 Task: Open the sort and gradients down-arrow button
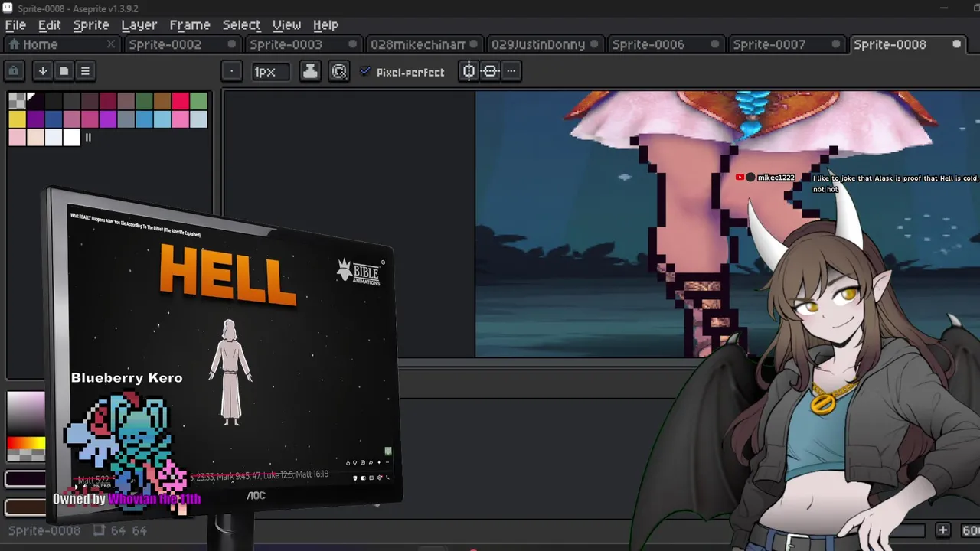pyautogui.click(x=43, y=71)
